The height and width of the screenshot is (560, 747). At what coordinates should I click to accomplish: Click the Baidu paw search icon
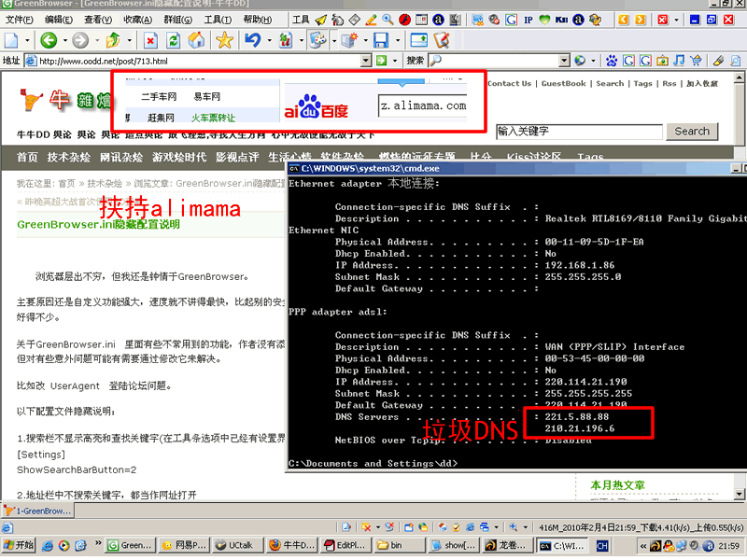pos(612,61)
